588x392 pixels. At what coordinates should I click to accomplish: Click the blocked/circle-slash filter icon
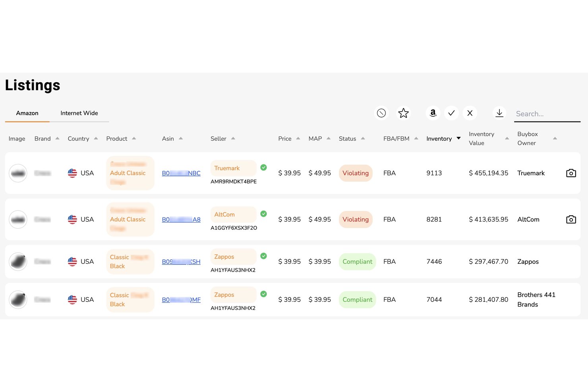pos(381,113)
